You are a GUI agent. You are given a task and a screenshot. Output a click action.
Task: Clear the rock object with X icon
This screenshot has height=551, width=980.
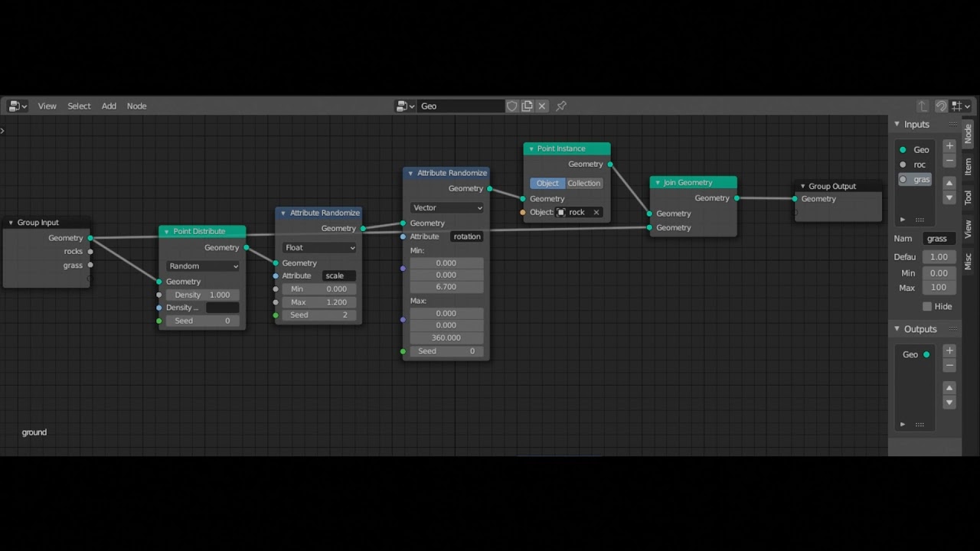(x=596, y=212)
